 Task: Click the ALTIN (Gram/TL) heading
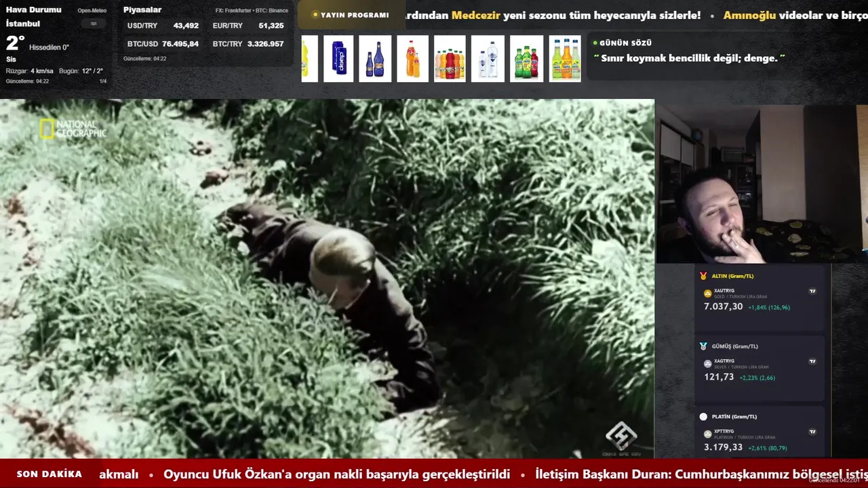732,277
